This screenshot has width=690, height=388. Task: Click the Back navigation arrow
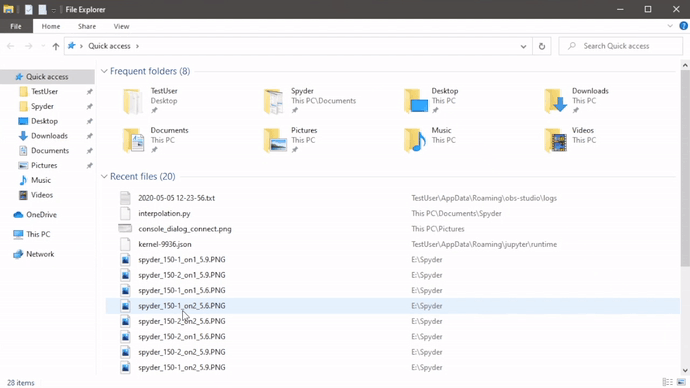tap(11, 46)
